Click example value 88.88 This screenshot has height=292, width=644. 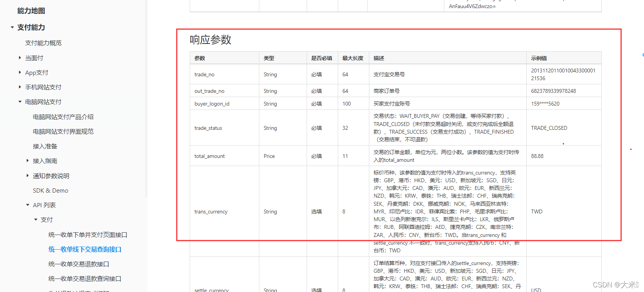tap(537, 156)
